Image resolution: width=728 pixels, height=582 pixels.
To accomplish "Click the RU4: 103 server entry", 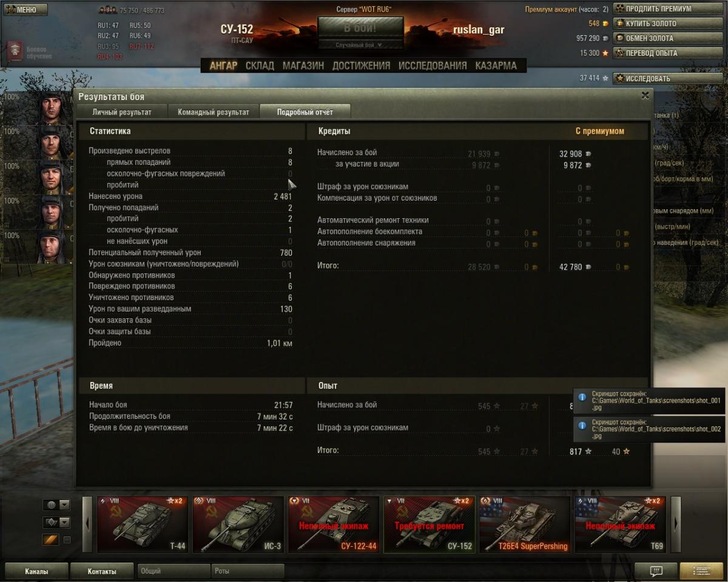I will tap(110, 56).
